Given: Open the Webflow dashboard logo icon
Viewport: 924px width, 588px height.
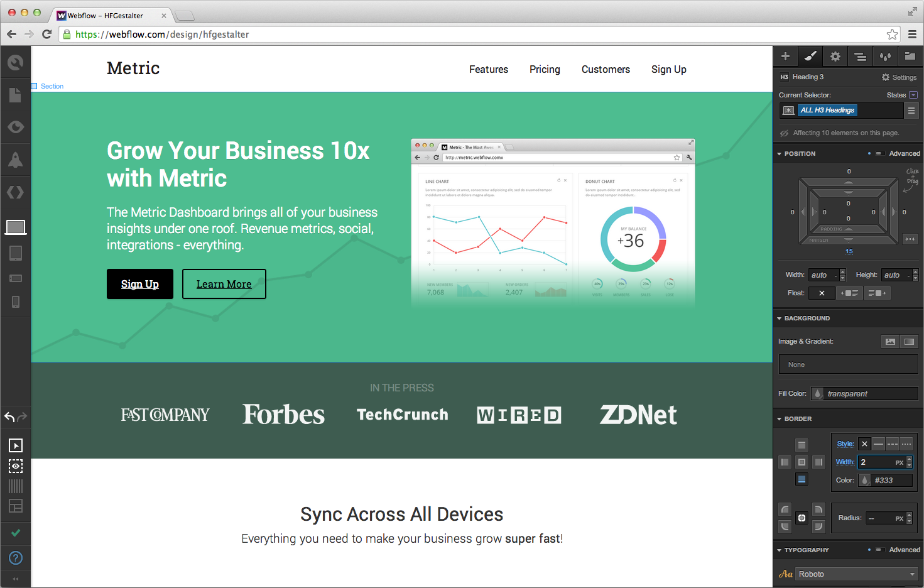Looking at the screenshot, I should (x=15, y=62).
